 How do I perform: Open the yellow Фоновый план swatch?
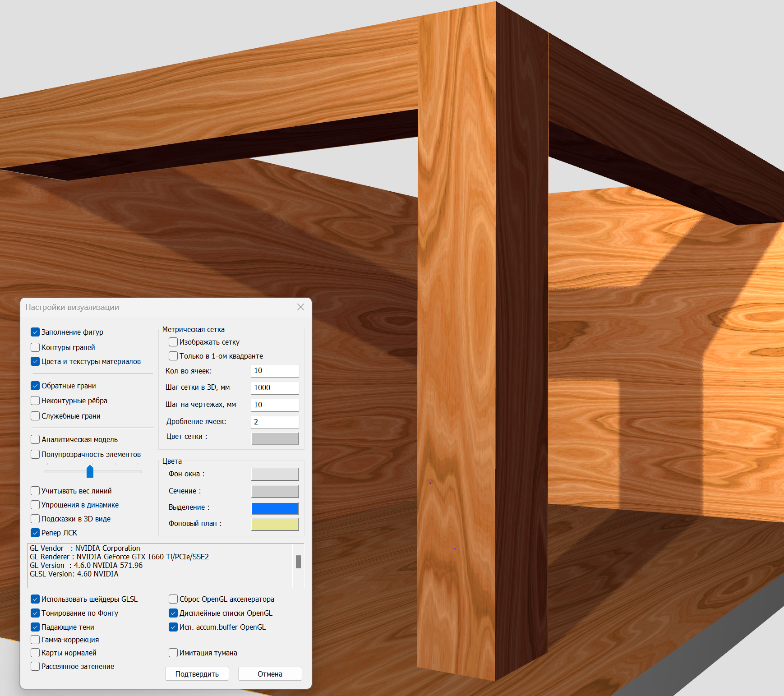coord(275,524)
